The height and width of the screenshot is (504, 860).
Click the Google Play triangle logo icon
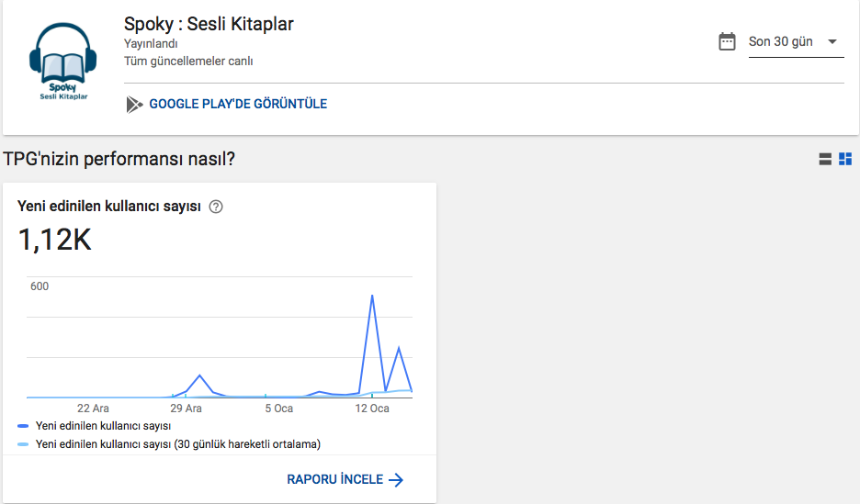134,104
